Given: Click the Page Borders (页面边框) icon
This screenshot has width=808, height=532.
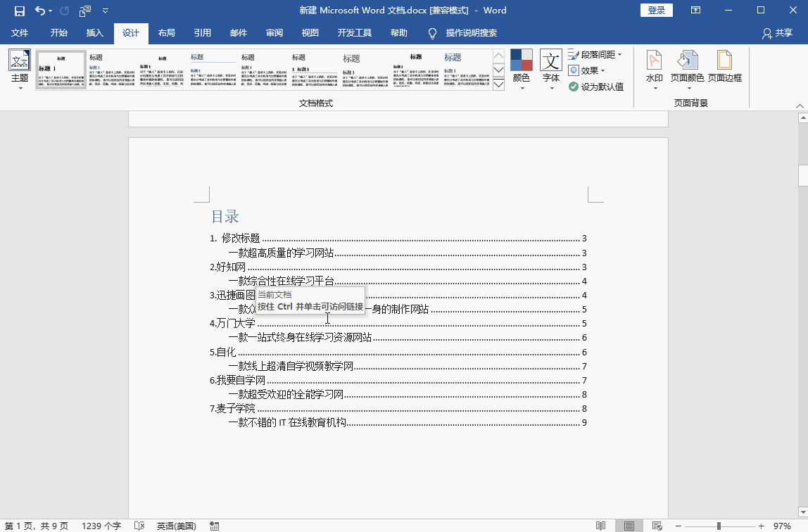Looking at the screenshot, I should coord(724,61).
